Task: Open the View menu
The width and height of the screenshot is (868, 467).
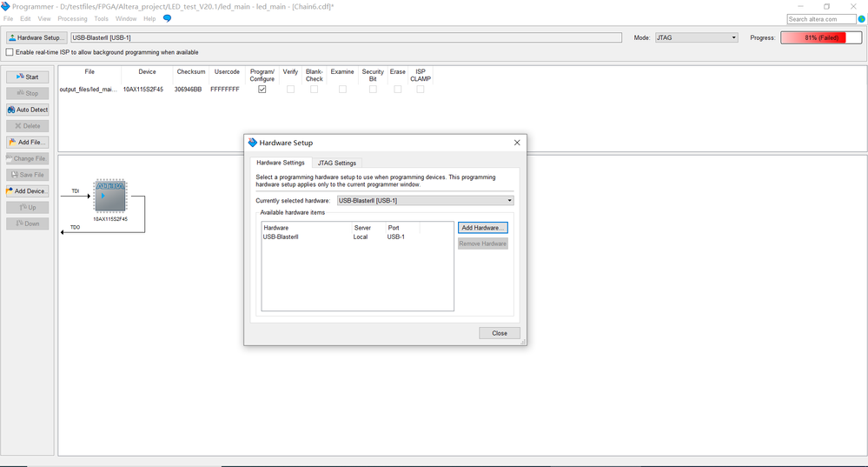Action: 44,19
